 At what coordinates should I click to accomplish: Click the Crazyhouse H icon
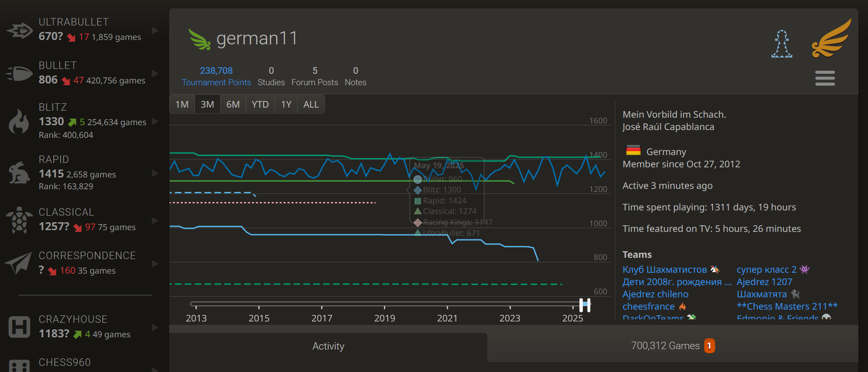click(19, 327)
